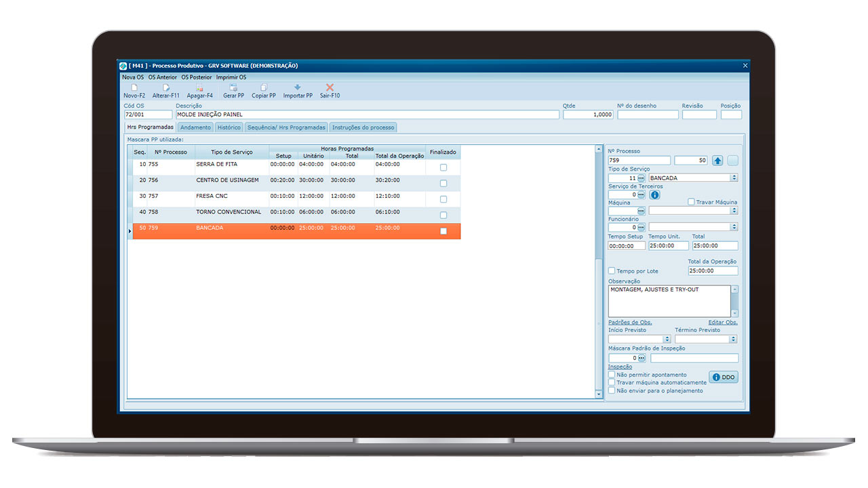Viewport: 868px width, 488px height.
Task: Switch to the Andamento tab
Action: (x=196, y=127)
